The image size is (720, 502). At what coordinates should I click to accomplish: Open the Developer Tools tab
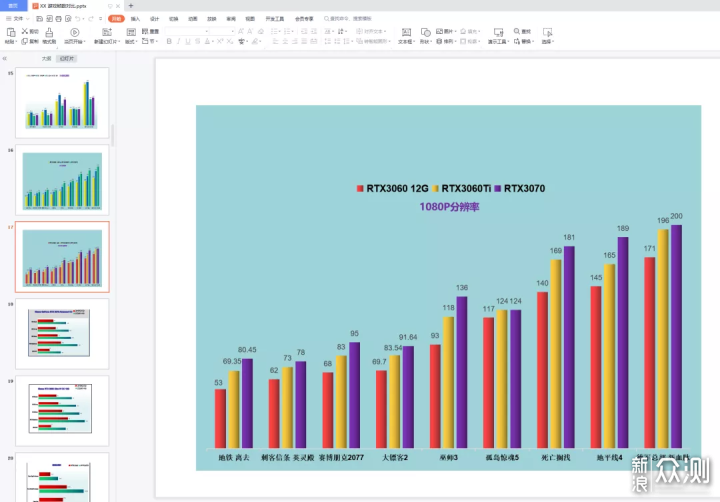click(275, 19)
